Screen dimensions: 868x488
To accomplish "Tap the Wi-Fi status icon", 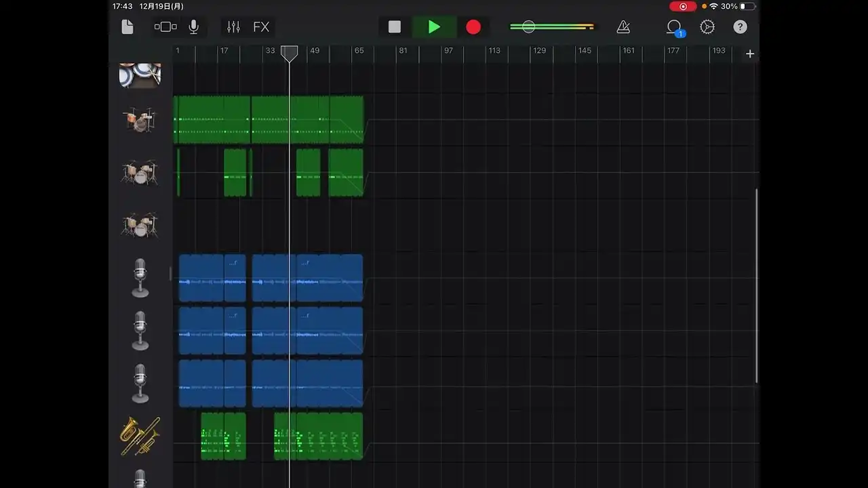I will click(x=713, y=6).
